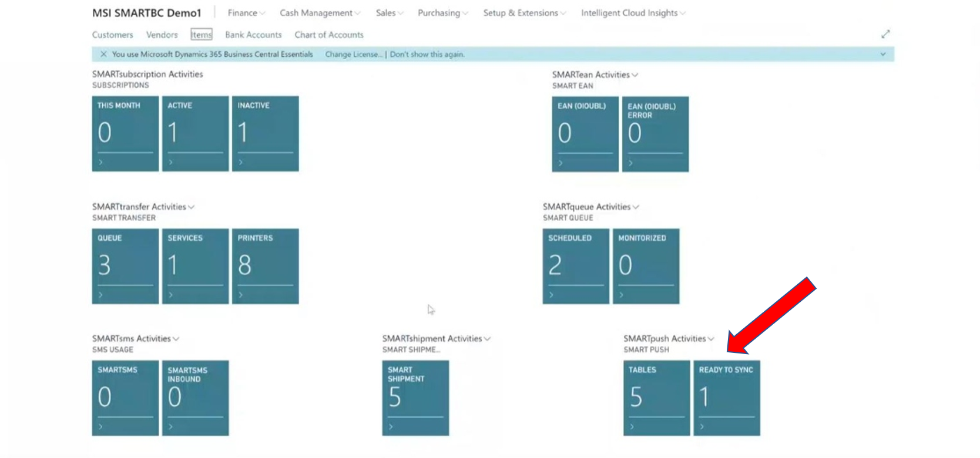Click arrow icon on Printers tile
This screenshot has height=458, width=980.
[240, 295]
